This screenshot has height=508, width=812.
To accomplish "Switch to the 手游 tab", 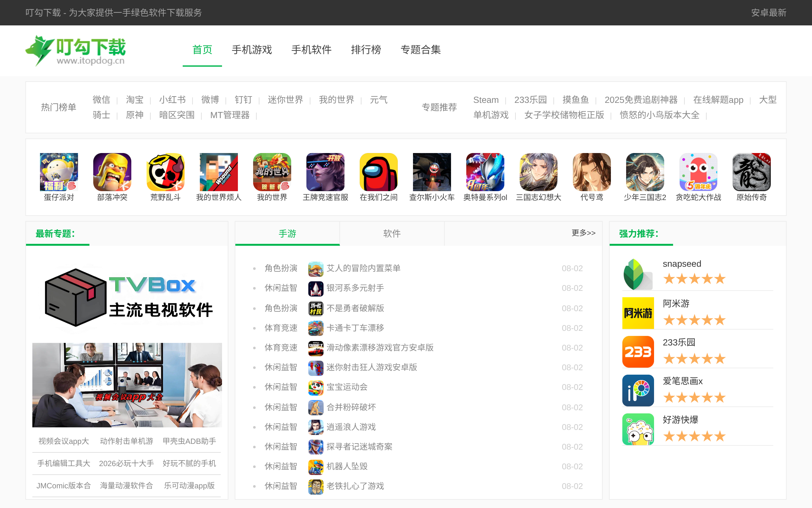I will point(288,233).
